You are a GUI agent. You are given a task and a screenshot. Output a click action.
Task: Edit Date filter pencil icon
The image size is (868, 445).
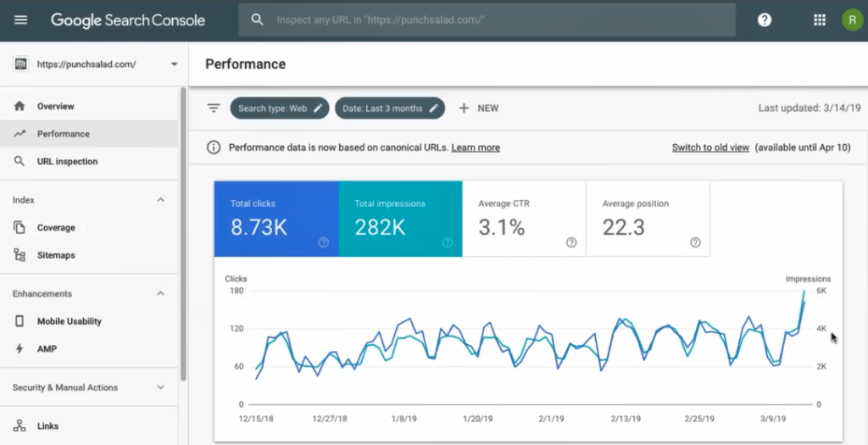click(433, 108)
